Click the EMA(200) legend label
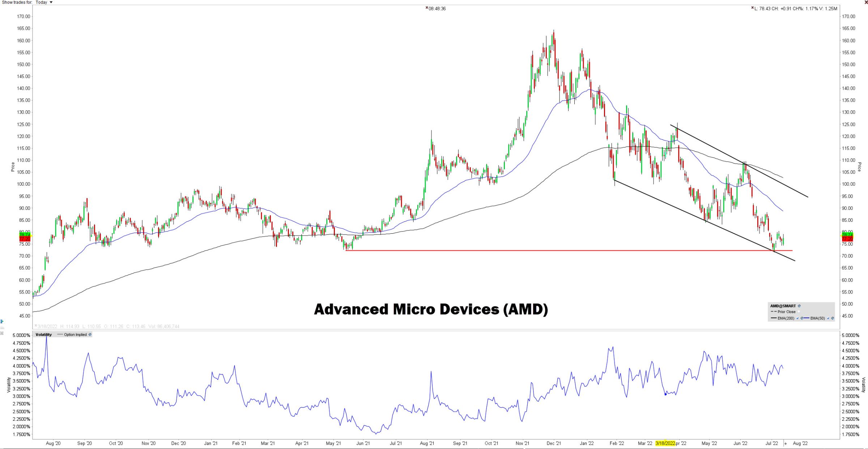 pos(786,318)
